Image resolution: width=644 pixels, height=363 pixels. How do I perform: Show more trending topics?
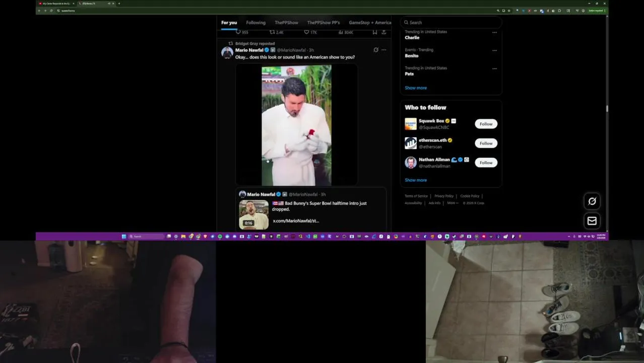(416, 88)
